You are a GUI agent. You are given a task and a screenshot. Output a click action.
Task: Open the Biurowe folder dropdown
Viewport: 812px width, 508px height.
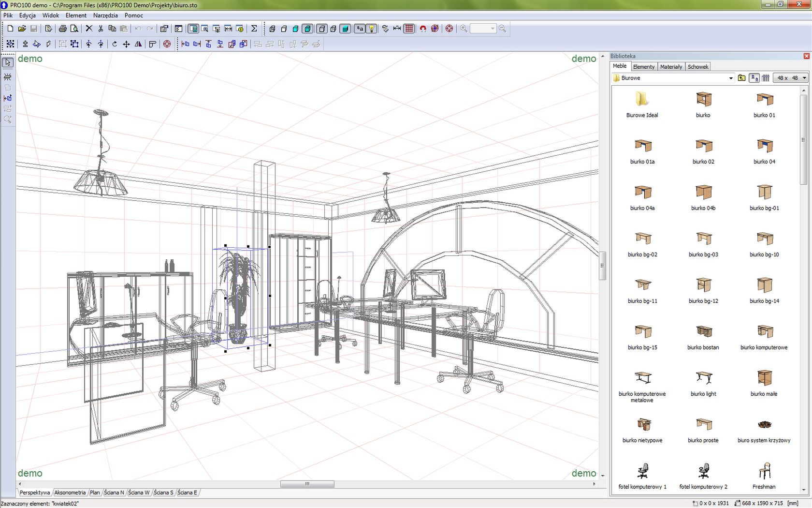click(x=730, y=78)
